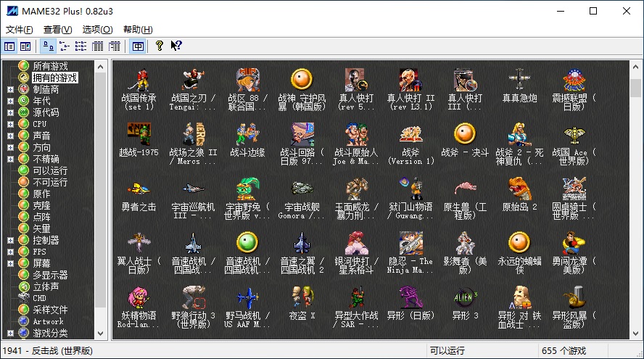Click the folder tree scroll-up arrow
The height and width of the screenshot is (359, 644).
101,67
